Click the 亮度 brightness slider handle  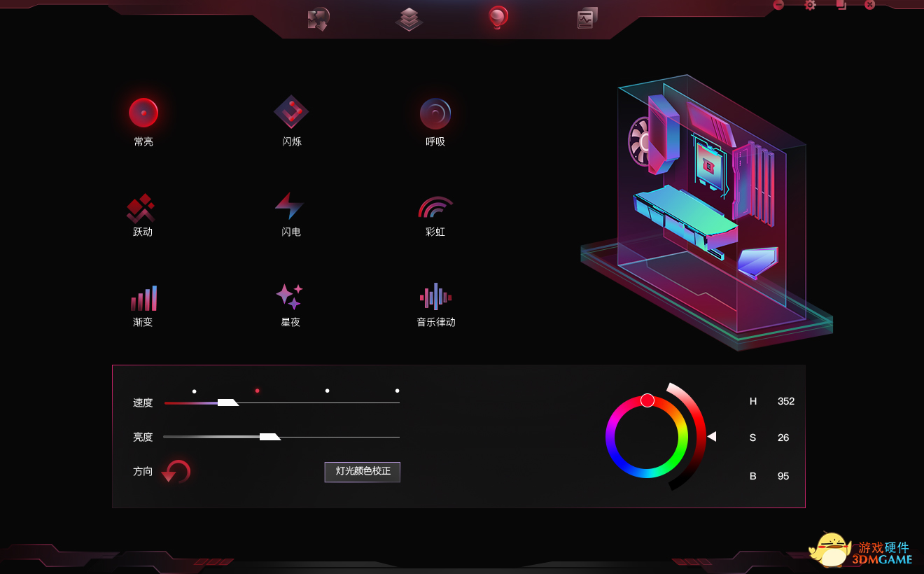coord(269,437)
